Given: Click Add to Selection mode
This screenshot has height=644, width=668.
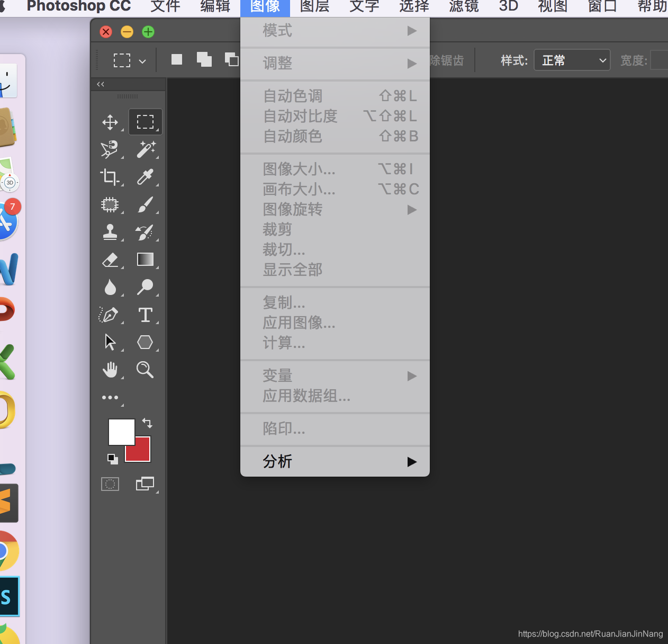Looking at the screenshot, I should click(204, 60).
